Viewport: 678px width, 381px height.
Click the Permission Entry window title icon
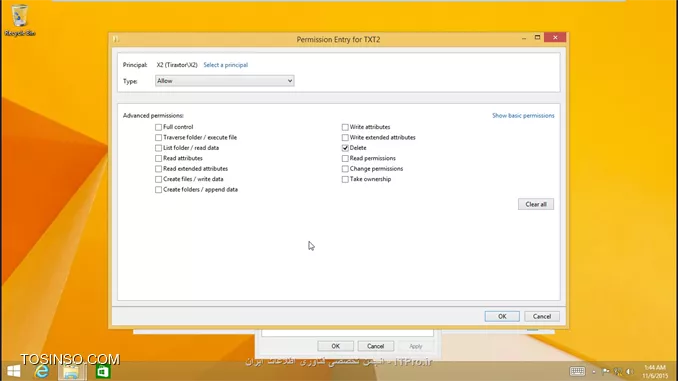pyautogui.click(x=115, y=39)
